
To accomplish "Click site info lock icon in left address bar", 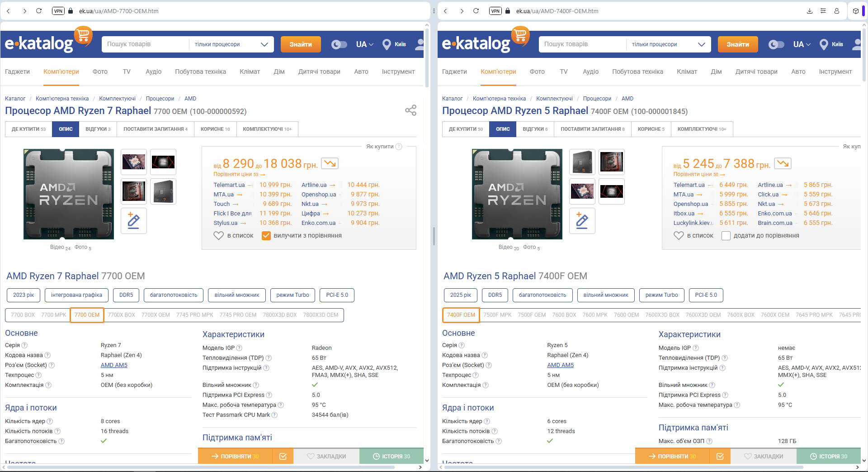I will coord(71,11).
